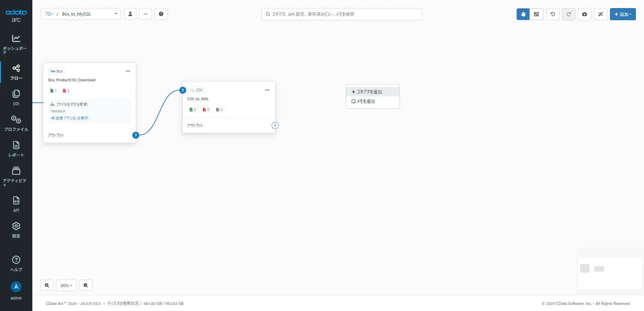Screen dimensions: 644x311
Task: Open the flow options ellipsis in top bar
Action: (146, 14)
